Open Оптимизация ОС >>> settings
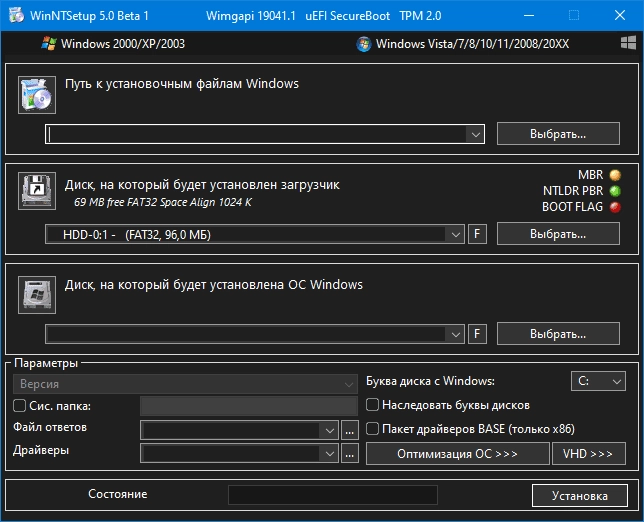This screenshot has height=522, width=644. pyautogui.click(x=458, y=454)
